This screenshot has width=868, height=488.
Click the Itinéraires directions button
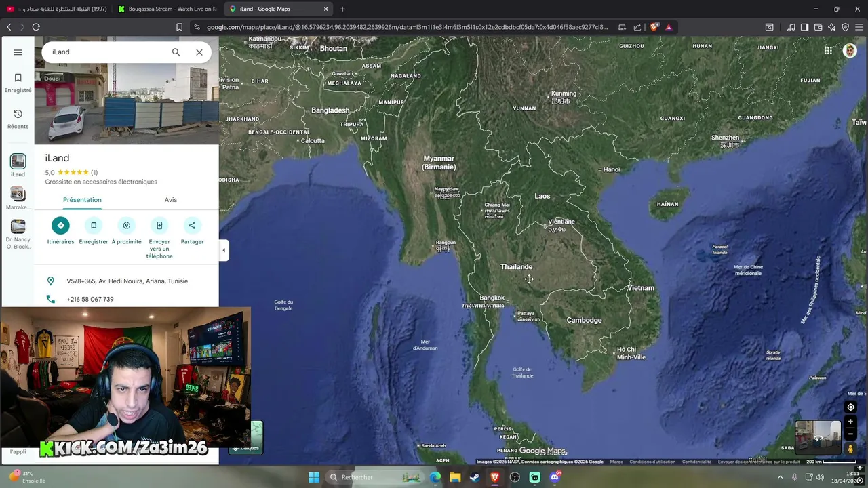(60, 230)
